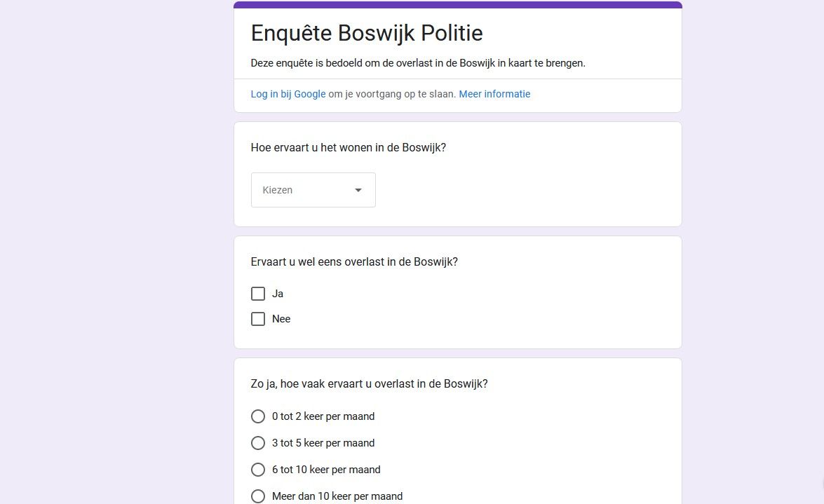The image size is (824, 504).
Task: Click the 'om je voortgang op te slaan' text
Action: [392, 94]
